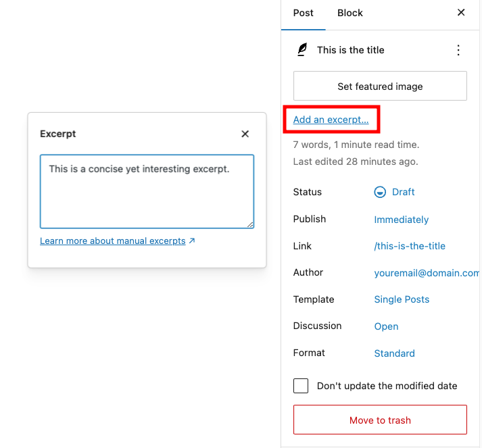Screen dimensions: 482x448
Task: Click Set featured image button
Action: (380, 86)
